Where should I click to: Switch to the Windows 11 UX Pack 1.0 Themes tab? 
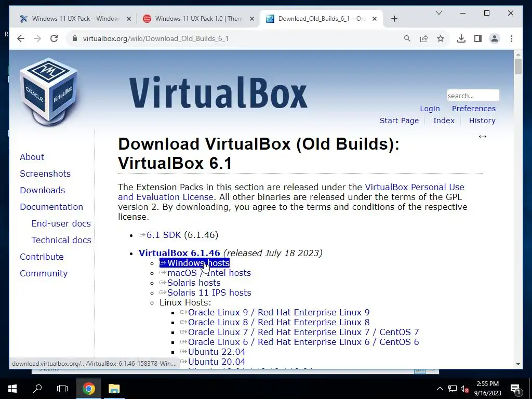(x=198, y=19)
